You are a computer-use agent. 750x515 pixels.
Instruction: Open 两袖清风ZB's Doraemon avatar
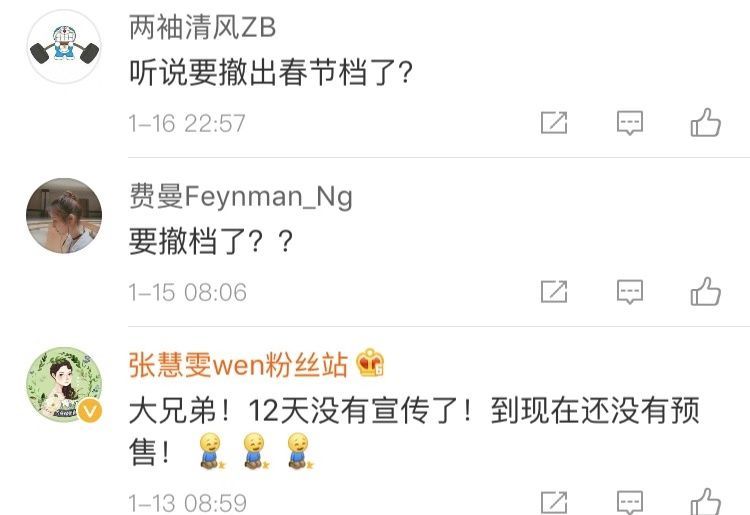tap(64, 47)
